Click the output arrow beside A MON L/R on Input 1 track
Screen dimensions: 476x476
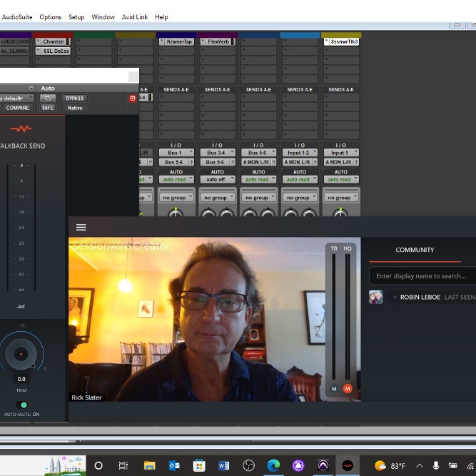coord(356,162)
